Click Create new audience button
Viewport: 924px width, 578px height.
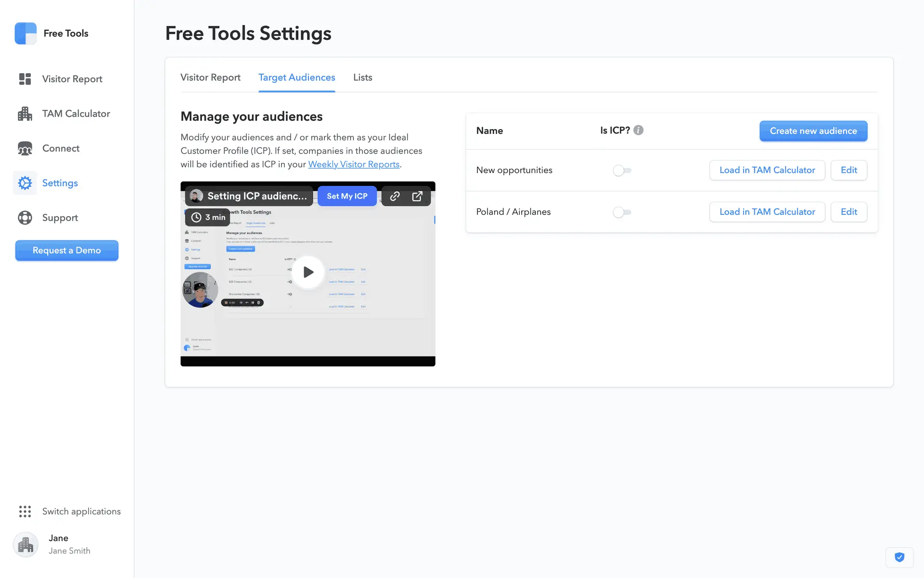813,131
